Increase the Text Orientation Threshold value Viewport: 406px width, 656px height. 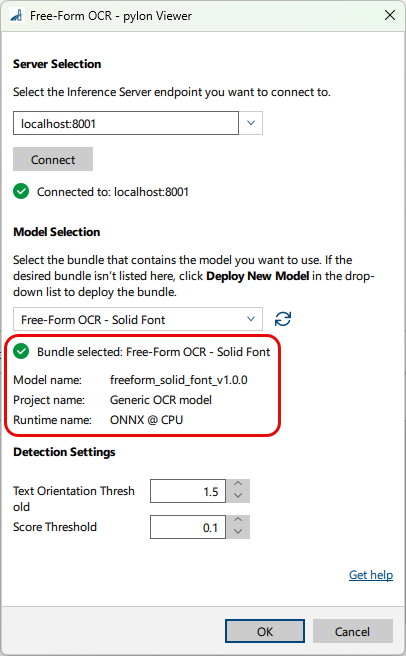pyautogui.click(x=238, y=485)
